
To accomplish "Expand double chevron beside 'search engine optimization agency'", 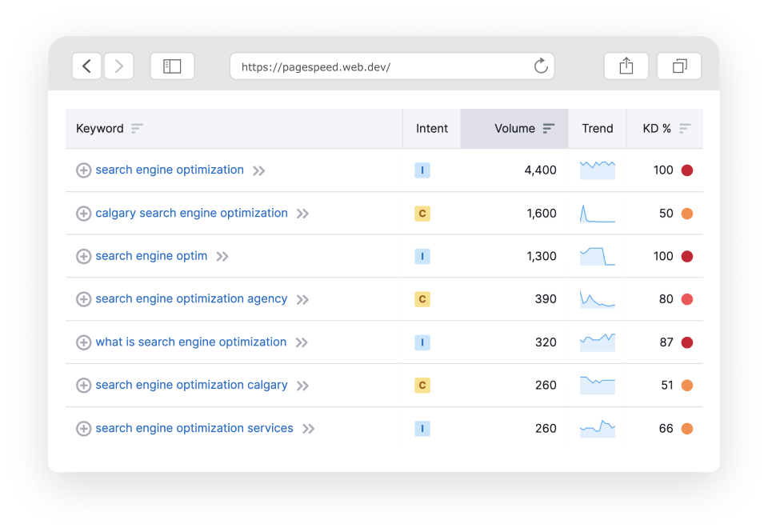I will tap(302, 300).
